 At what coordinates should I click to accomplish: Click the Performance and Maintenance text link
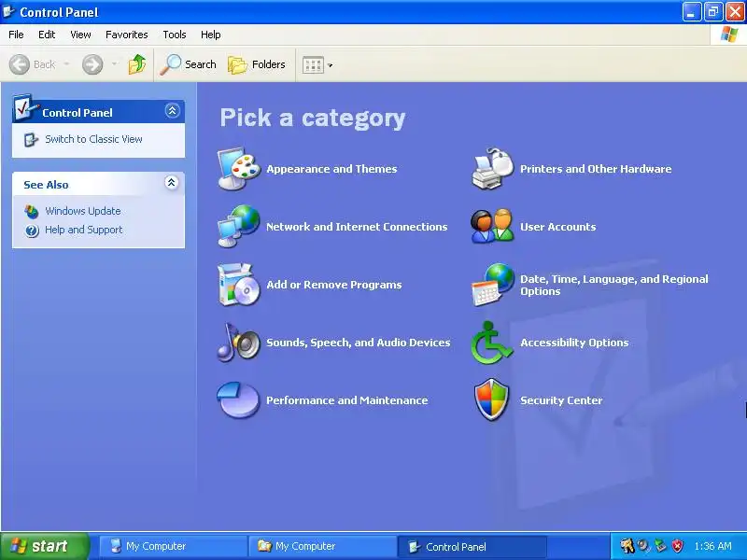[346, 400]
